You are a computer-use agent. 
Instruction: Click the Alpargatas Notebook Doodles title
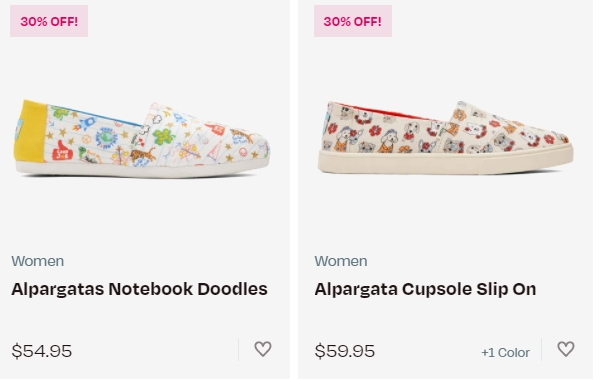[139, 289]
